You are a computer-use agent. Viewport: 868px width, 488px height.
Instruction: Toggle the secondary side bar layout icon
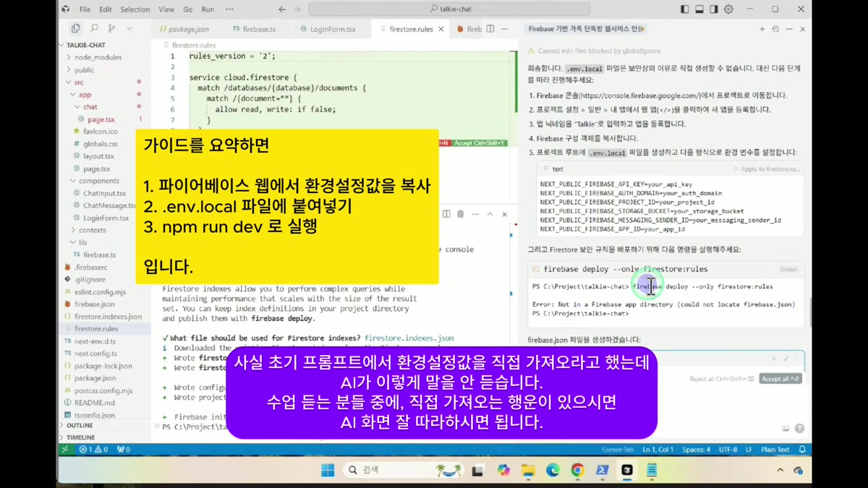click(x=714, y=9)
